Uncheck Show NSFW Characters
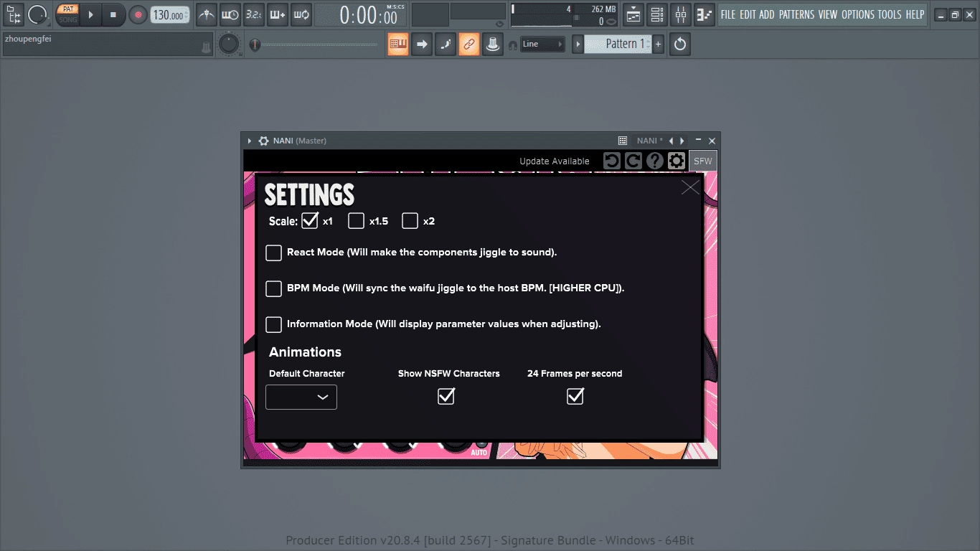The width and height of the screenshot is (980, 551). coord(446,395)
